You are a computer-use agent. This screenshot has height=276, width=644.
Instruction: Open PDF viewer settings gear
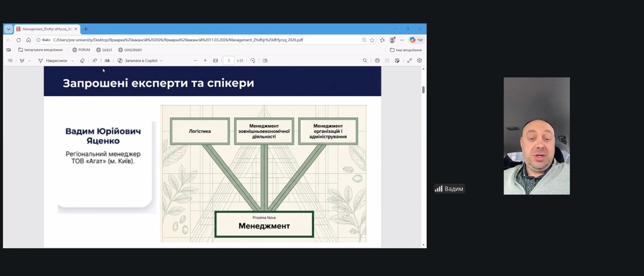(420, 61)
